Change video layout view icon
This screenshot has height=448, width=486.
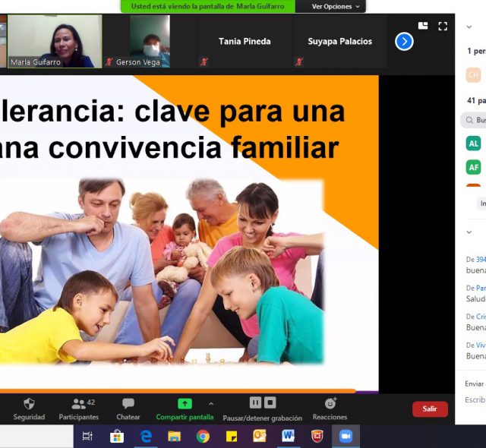(x=423, y=26)
